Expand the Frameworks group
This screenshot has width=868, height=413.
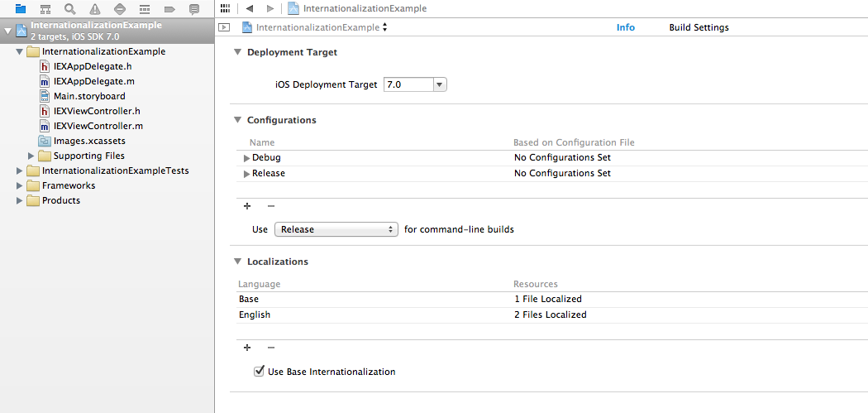tap(20, 185)
